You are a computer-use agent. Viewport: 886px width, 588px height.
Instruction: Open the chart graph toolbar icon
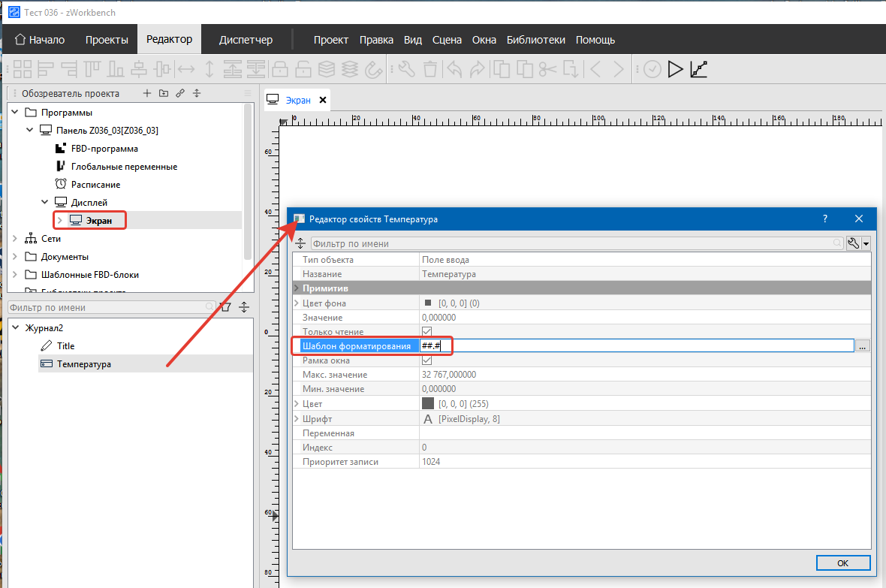pos(699,70)
